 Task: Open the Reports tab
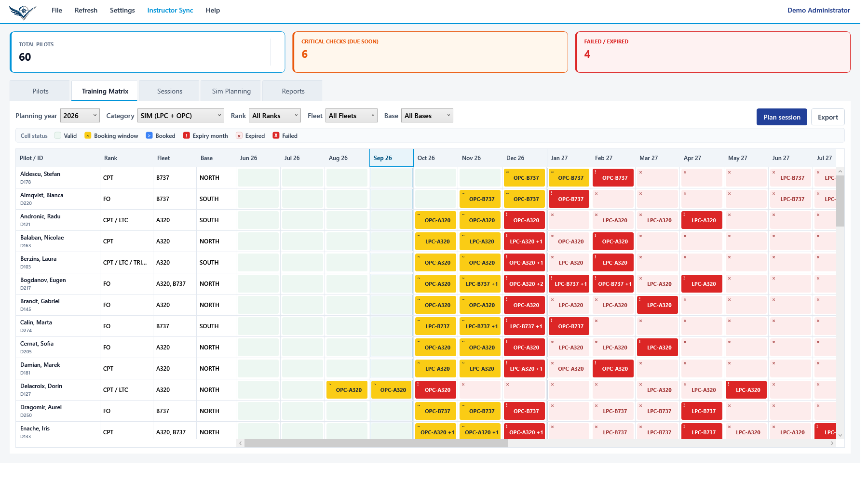(x=293, y=91)
